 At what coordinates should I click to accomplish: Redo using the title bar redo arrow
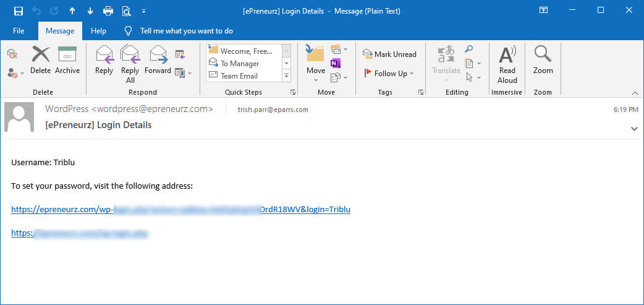pos(54,11)
